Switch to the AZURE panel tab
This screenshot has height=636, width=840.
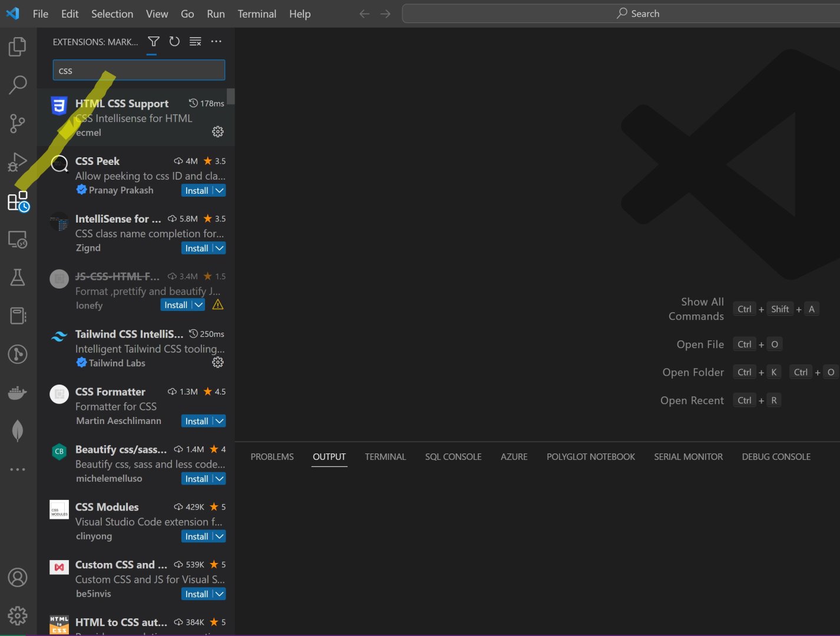pyautogui.click(x=514, y=456)
